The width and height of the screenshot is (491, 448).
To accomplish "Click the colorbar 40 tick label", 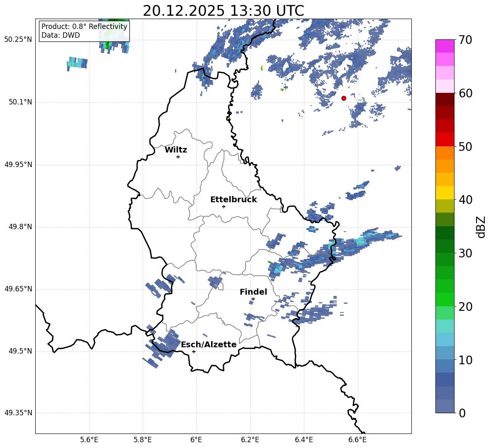I will 465,200.
